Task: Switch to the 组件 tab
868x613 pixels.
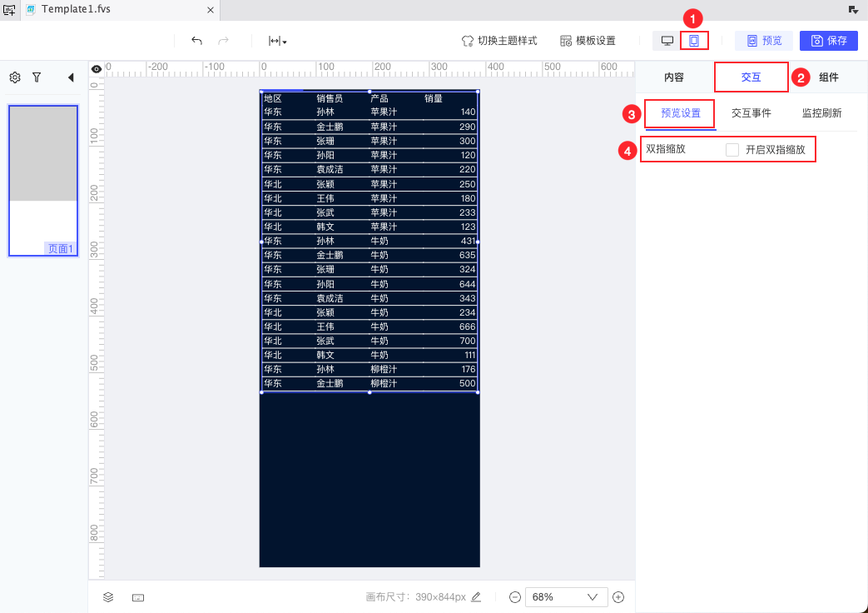Action: pyautogui.click(x=829, y=77)
